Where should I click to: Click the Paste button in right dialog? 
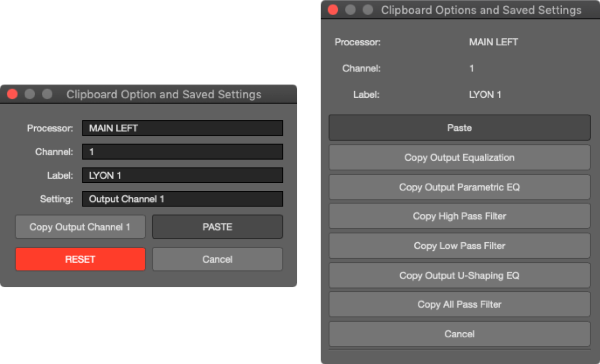click(x=459, y=128)
